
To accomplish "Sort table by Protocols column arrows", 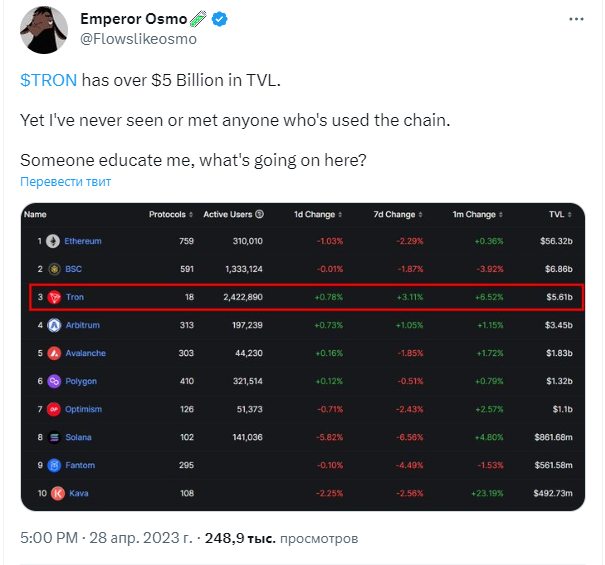I will [191, 215].
